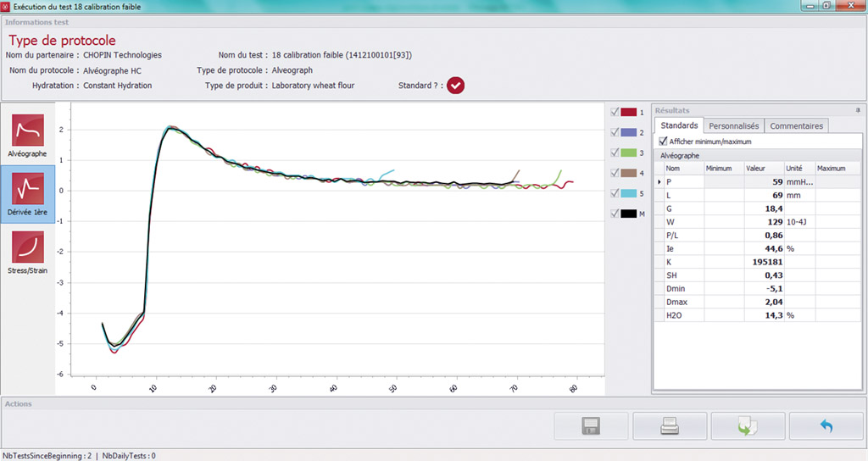Print the test results
The width and height of the screenshot is (868, 461).
point(670,426)
